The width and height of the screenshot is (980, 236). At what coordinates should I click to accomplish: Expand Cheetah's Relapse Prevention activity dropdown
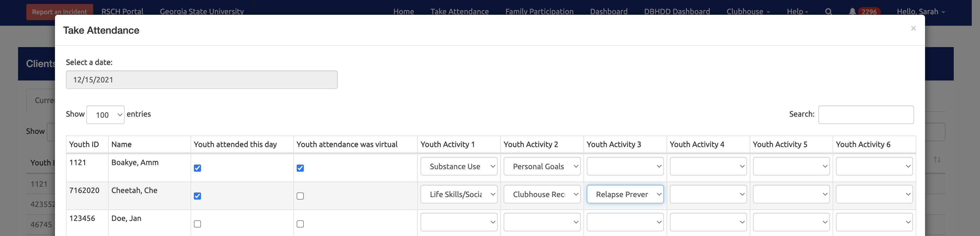(625, 194)
